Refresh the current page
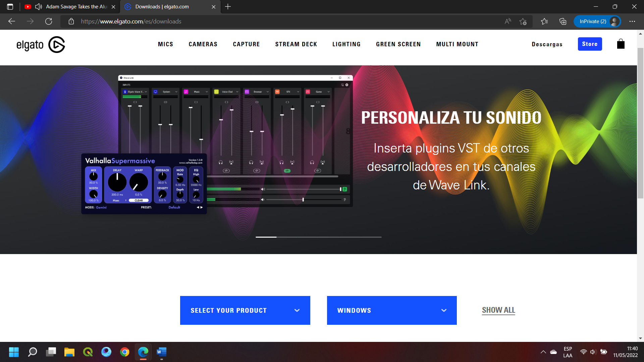Viewport: 644px width, 362px height. click(x=49, y=21)
